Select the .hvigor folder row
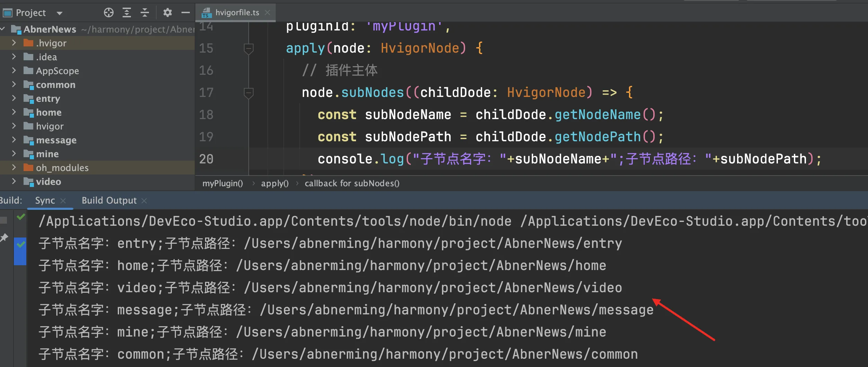Image resolution: width=868 pixels, height=367 pixels. coord(97,43)
